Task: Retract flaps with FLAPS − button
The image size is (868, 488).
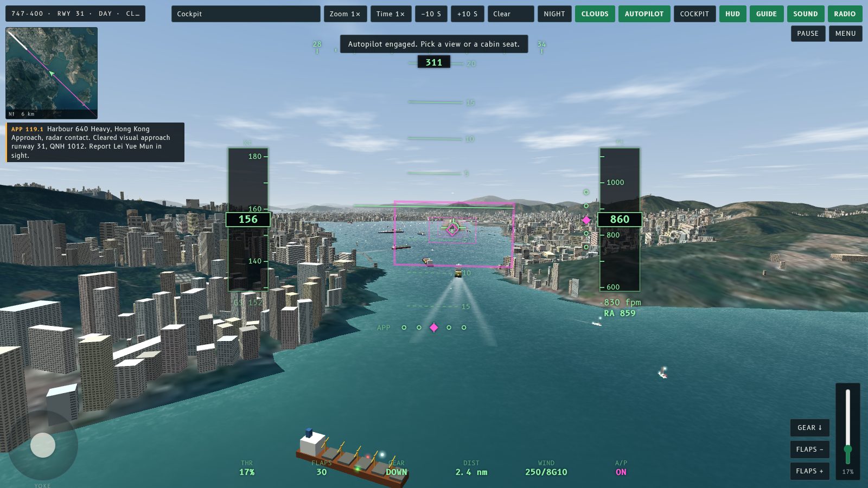Action: (x=810, y=449)
